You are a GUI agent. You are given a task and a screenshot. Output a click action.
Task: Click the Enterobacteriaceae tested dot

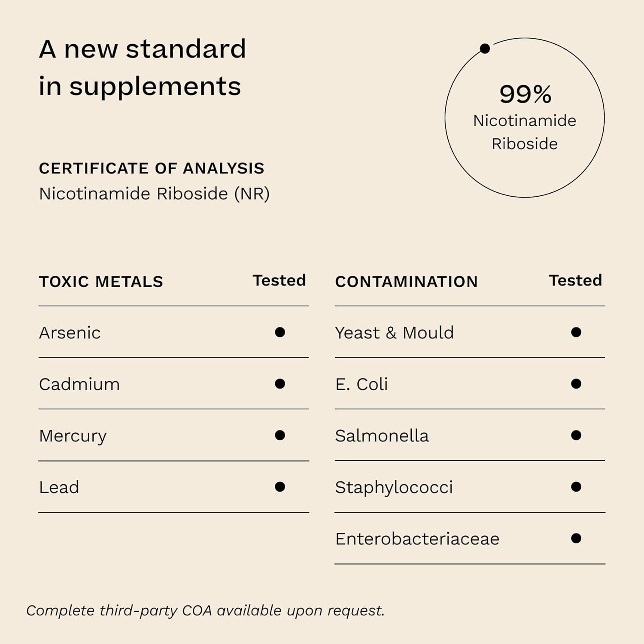(576, 538)
